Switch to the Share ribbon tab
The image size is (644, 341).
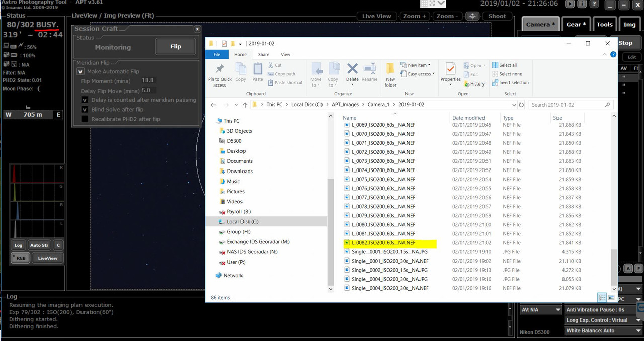point(264,54)
